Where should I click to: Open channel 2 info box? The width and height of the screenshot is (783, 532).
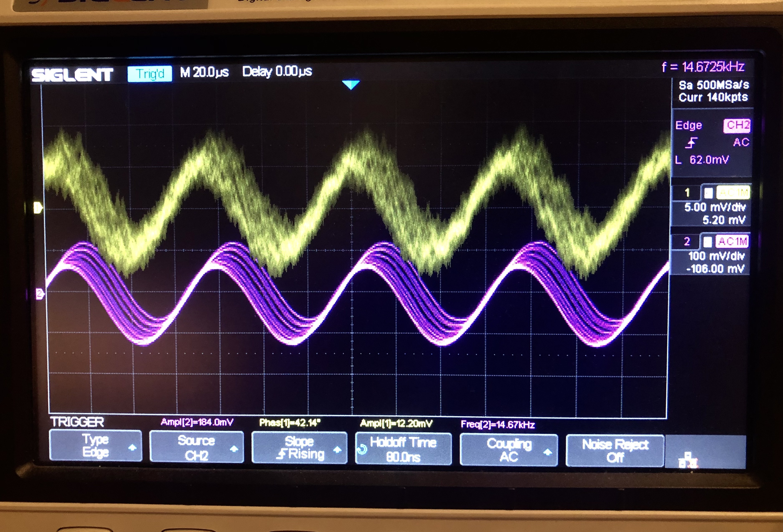(711, 255)
